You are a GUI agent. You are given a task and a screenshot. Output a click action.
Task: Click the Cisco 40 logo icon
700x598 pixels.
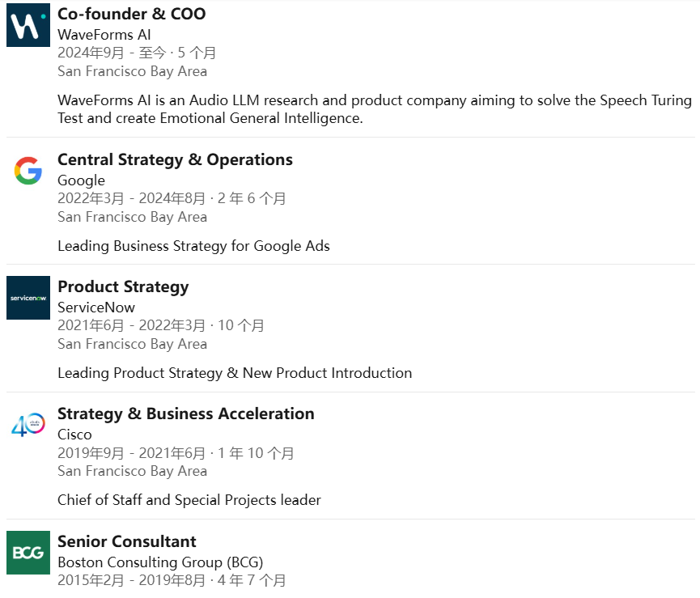[28, 425]
